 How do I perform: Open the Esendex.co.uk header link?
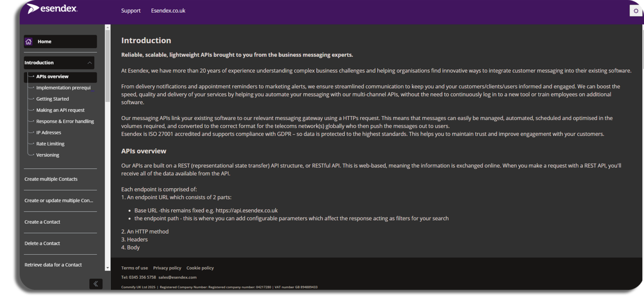coord(168,10)
